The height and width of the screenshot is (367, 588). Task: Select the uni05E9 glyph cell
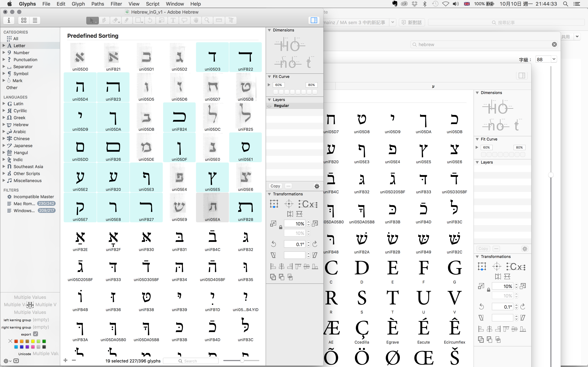click(x=179, y=208)
